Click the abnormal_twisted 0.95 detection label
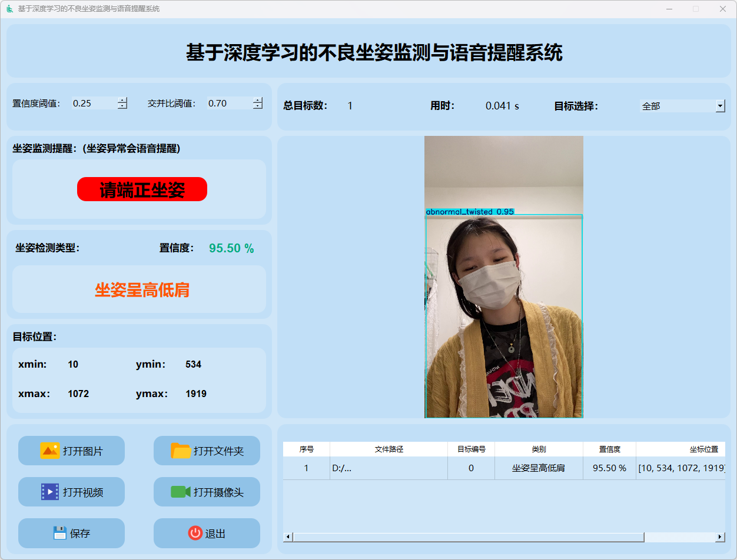Image resolution: width=737 pixels, height=560 pixels. 470,211
